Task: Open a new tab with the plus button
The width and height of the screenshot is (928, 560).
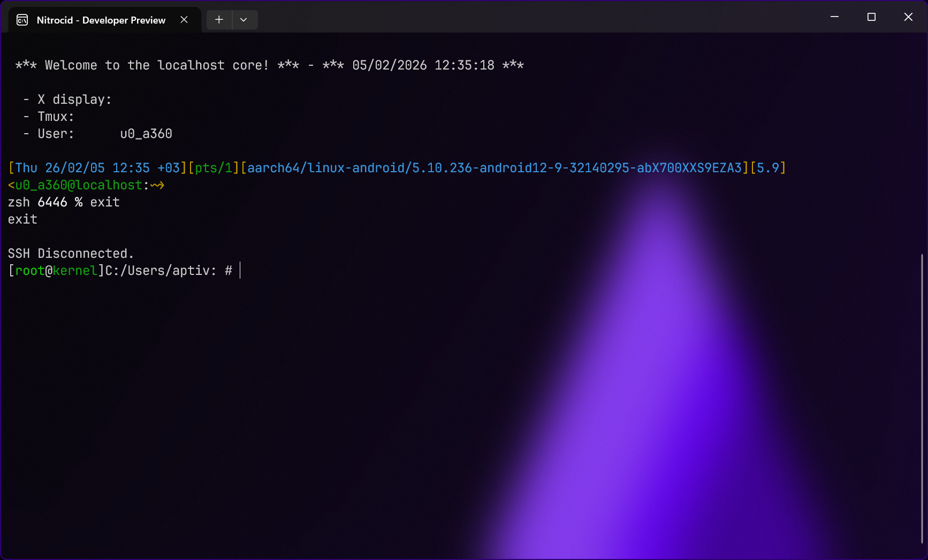Action: coord(219,20)
